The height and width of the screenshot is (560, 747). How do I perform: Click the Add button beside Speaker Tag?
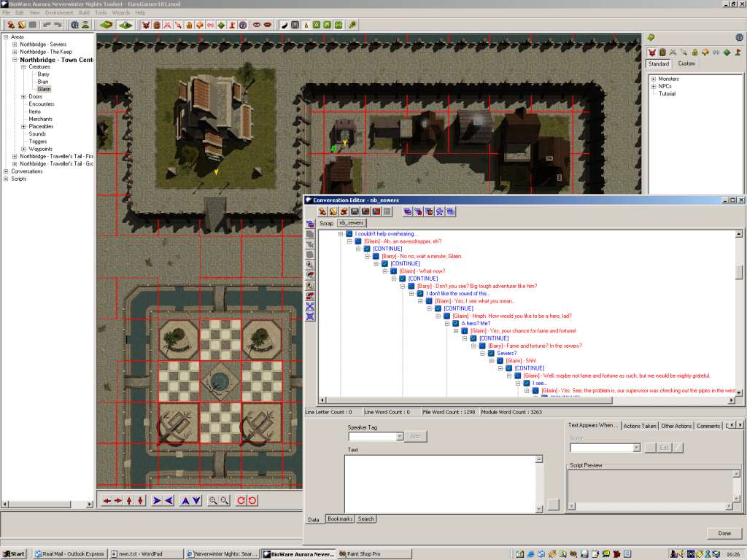pos(415,436)
